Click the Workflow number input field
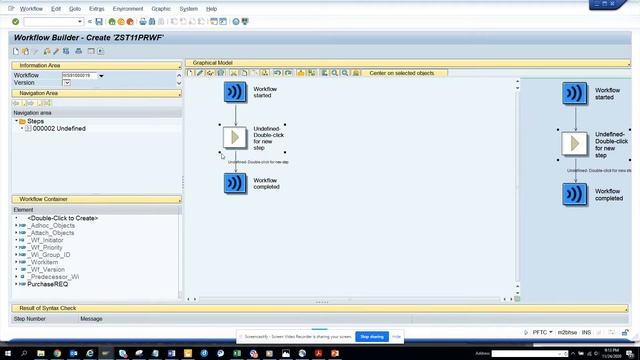The image size is (640, 360). pyautogui.click(x=80, y=76)
